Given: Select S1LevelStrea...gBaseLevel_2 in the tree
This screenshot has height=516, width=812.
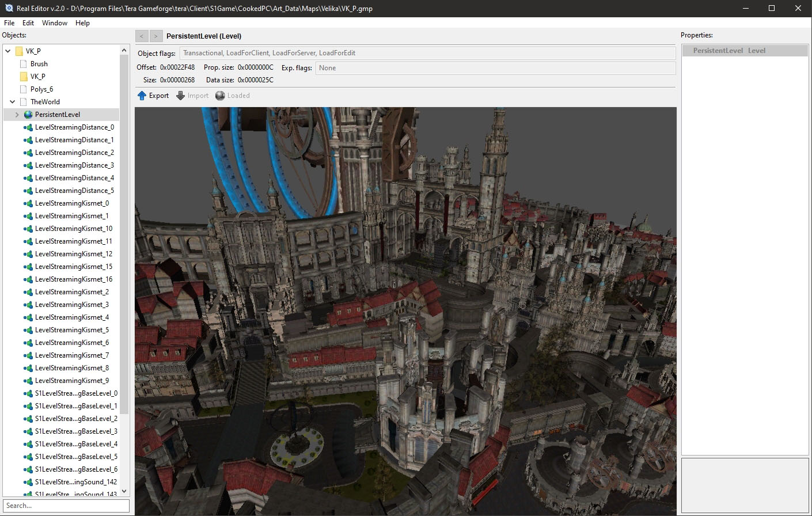Looking at the screenshot, I should coord(76,419).
